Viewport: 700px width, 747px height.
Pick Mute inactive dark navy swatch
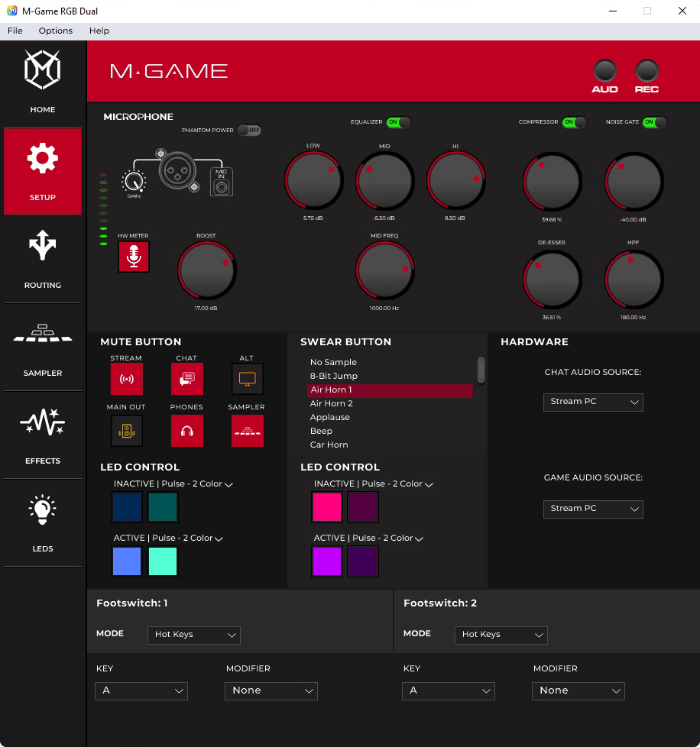point(127,507)
